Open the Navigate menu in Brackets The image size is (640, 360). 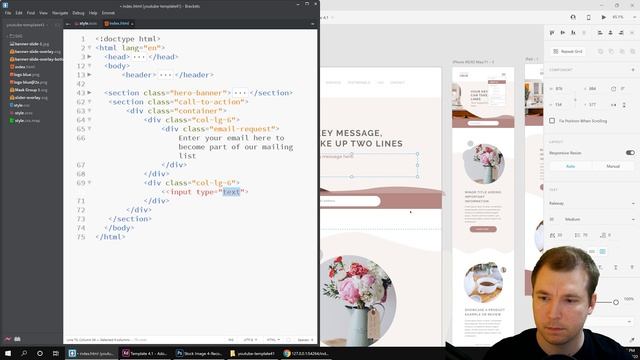tap(60, 13)
